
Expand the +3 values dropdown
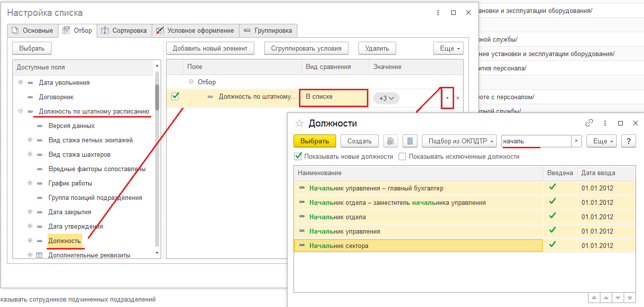(x=386, y=98)
